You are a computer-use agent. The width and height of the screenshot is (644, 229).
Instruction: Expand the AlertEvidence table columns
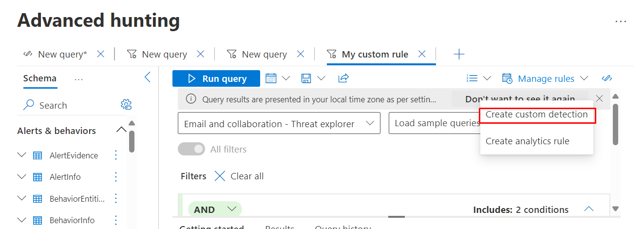click(x=21, y=155)
